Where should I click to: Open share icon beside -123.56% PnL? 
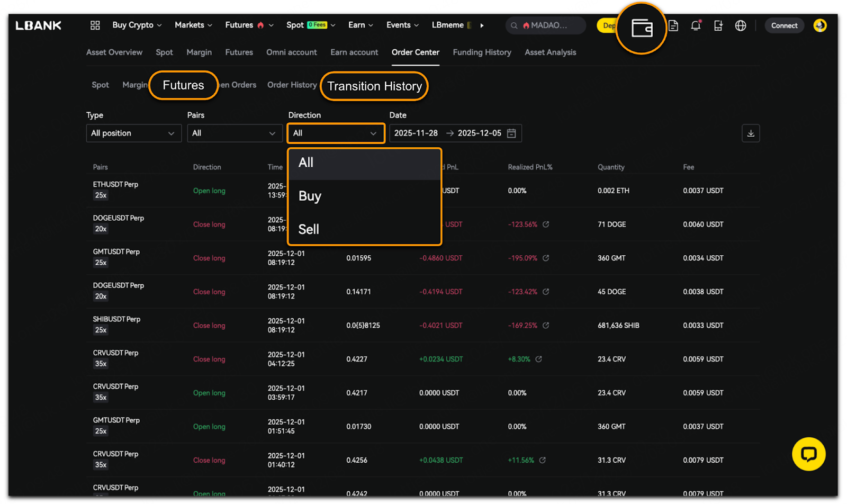tap(546, 224)
